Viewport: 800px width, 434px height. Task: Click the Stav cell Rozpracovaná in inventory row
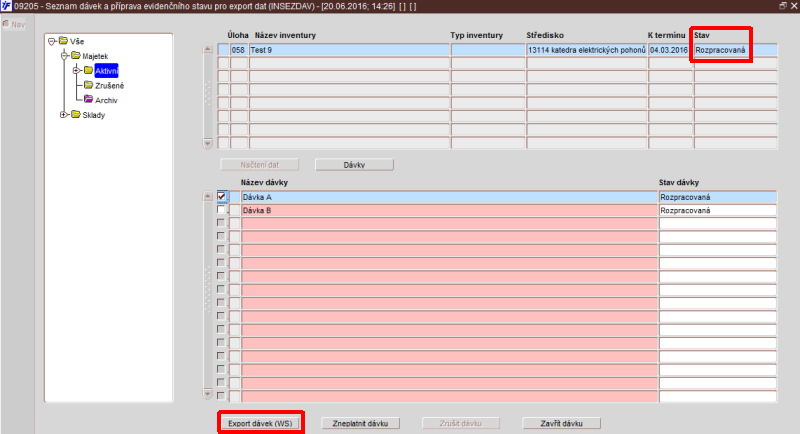point(735,50)
